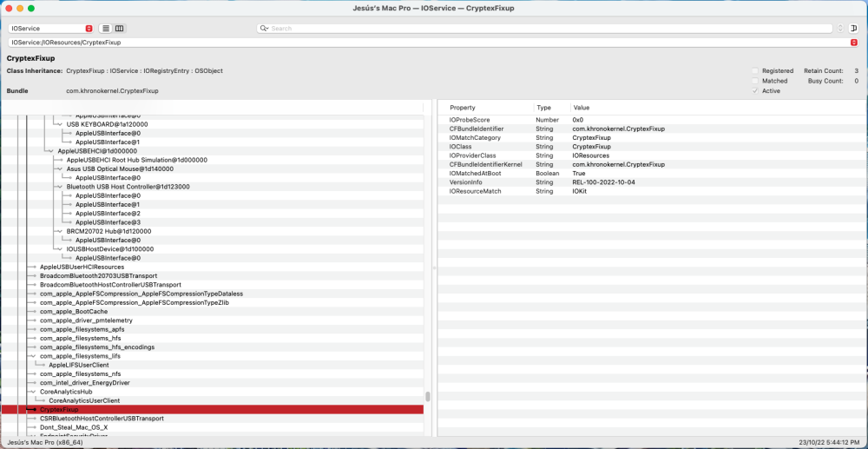The height and width of the screenshot is (449, 868).
Task: Toggle the inspector panel button at top right
Action: 853,29
